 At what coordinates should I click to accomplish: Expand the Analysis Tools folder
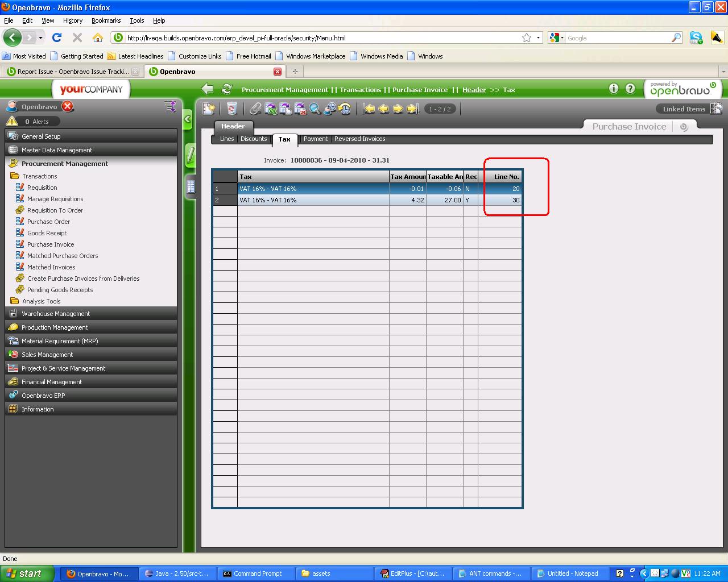(41, 301)
